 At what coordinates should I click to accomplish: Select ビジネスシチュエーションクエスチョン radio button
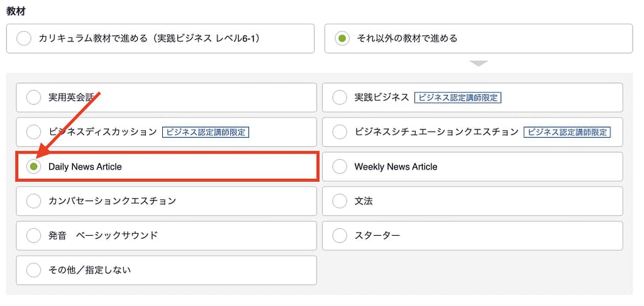coord(340,132)
